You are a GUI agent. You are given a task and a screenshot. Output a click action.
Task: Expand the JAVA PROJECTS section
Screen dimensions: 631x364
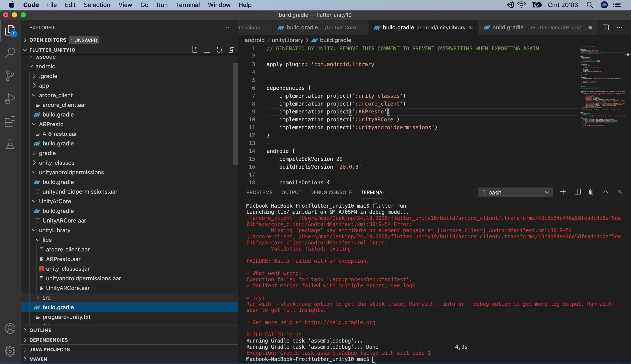50,349
